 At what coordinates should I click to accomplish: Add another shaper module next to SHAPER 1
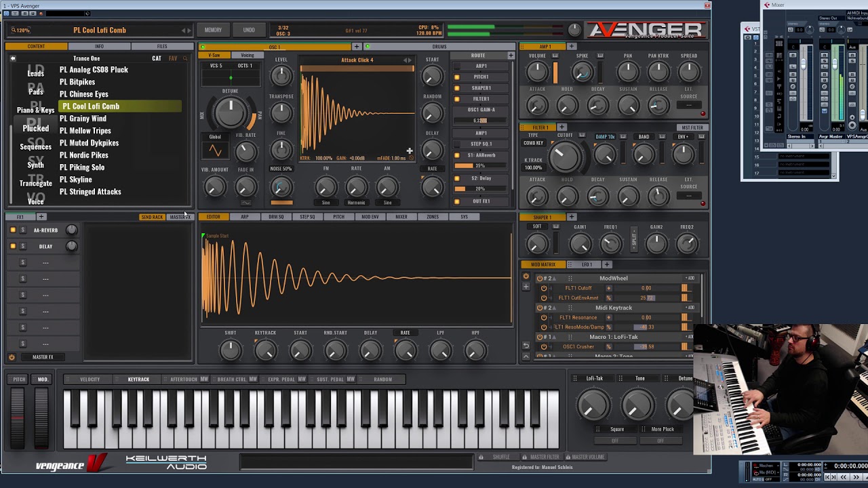[x=571, y=217]
